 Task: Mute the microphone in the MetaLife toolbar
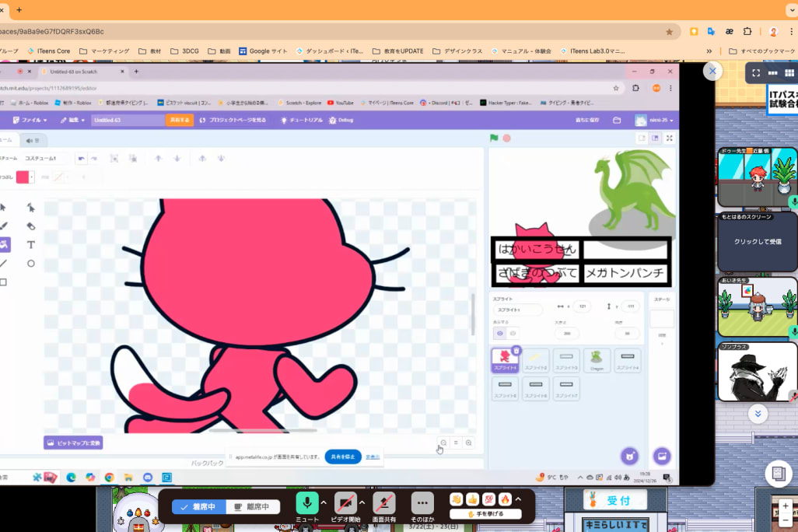click(x=307, y=503)
